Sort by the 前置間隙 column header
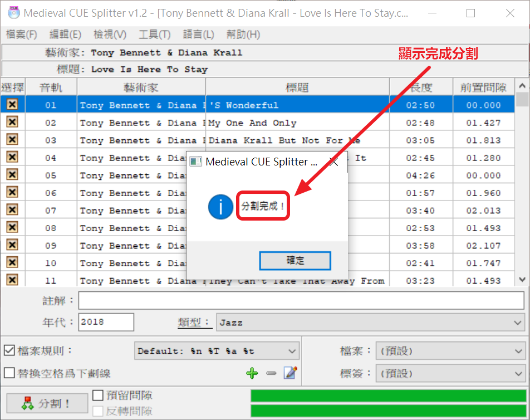530x420 pixels. [x=484, y=87]
